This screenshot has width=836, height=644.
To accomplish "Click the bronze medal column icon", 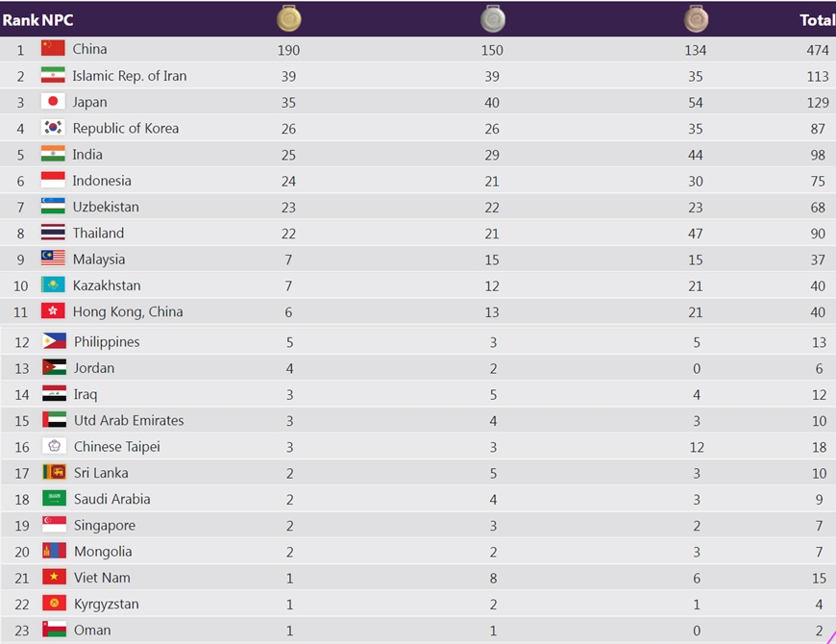I will coord(697,18).
